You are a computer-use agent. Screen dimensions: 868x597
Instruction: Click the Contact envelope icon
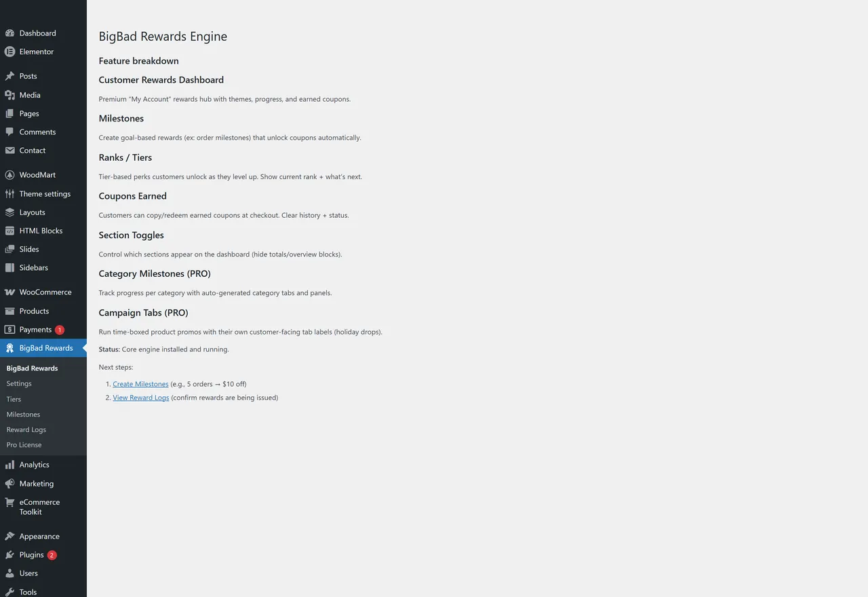pos(9,151)
